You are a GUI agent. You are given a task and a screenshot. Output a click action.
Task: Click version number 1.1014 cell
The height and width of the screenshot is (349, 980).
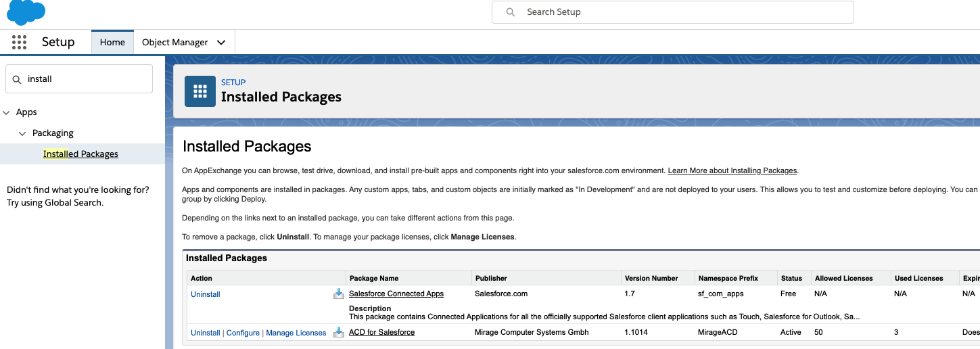636,332
